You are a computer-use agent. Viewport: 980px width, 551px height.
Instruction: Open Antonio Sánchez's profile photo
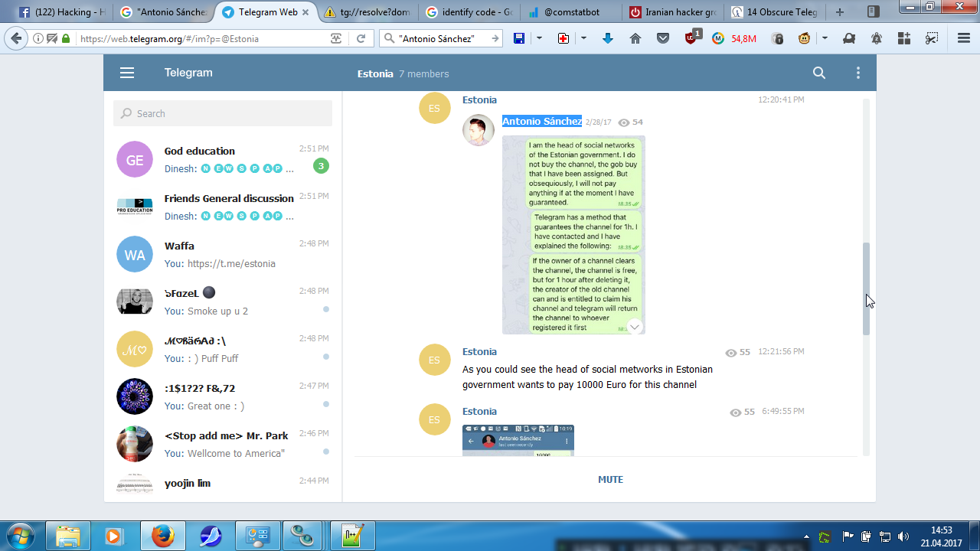coord(479,130)
